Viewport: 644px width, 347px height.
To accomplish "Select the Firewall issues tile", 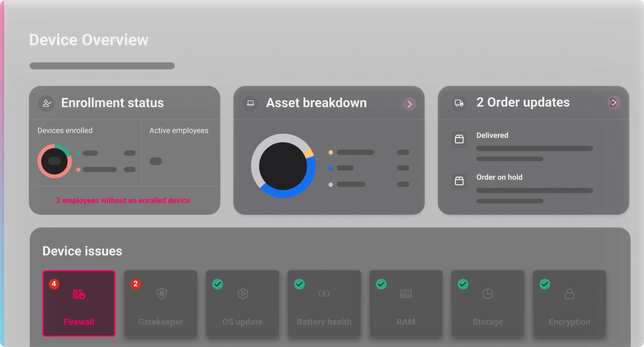I will point(79,304).
